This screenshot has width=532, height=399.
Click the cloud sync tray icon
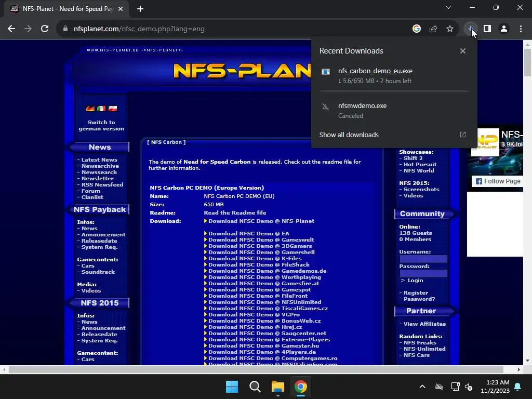point(439,387)
